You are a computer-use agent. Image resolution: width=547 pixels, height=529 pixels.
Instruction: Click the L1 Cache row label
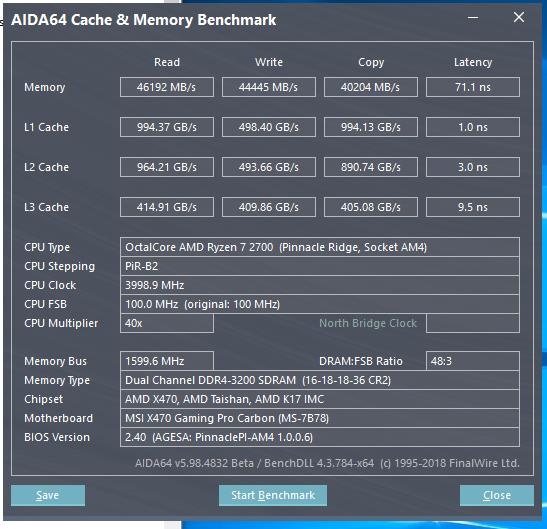tap(46, 127)
